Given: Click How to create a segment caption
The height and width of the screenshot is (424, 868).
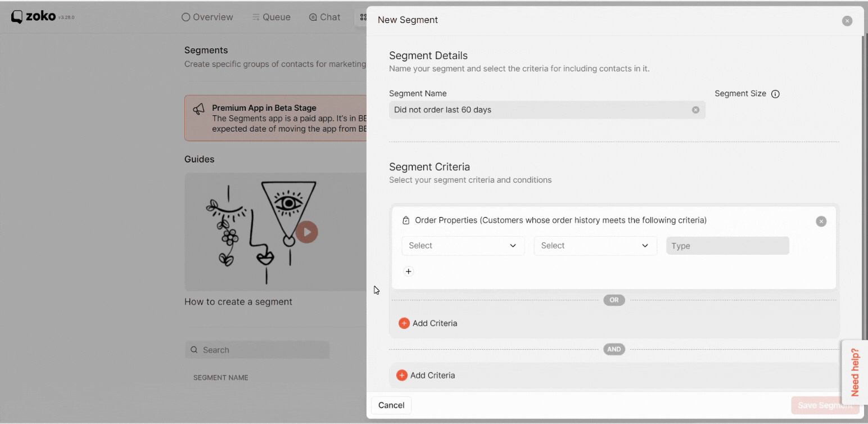Looking at the screenshot, I should pyautogui.click(x=238, y=302).
